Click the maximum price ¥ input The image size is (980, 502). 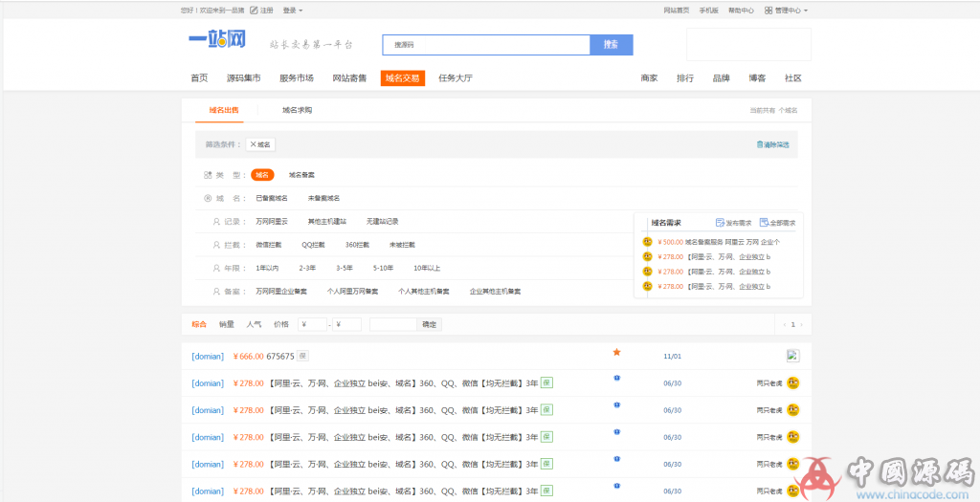coord(346,325)
